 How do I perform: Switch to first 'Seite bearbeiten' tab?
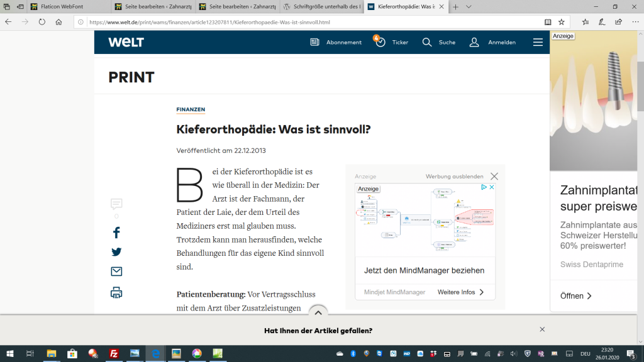153,6
